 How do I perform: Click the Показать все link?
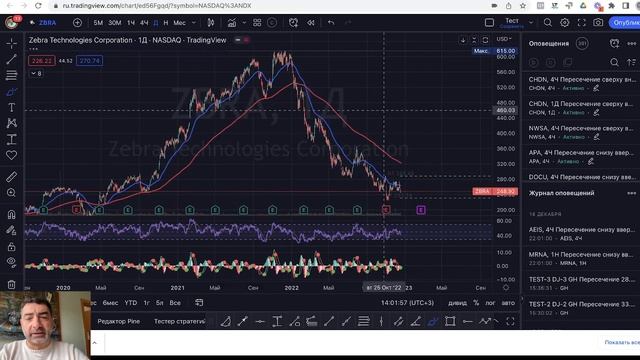[622, 342]
